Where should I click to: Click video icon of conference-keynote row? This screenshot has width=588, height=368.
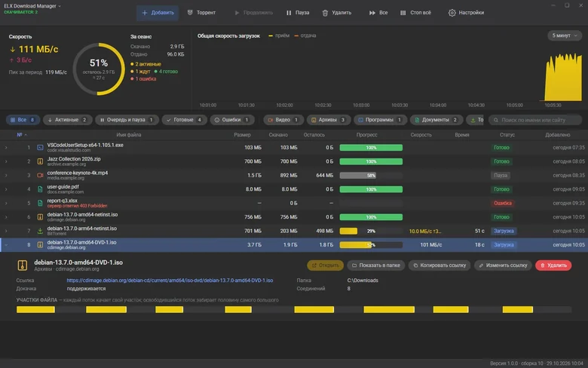point(40,176)
